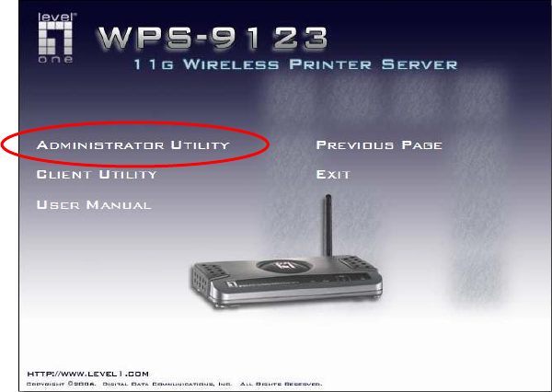Click the black antenna on the device
552x392 pixels.
[328, 225]
